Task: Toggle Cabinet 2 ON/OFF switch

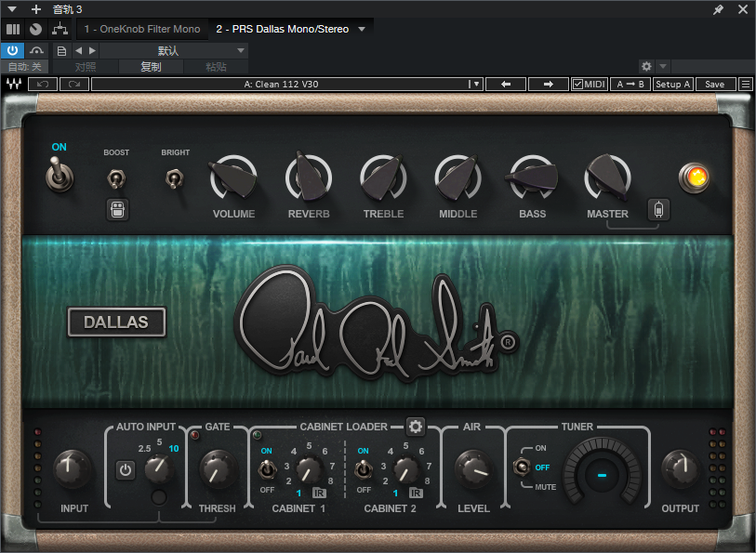Action: pyautogui.click(x=364, y=469)
